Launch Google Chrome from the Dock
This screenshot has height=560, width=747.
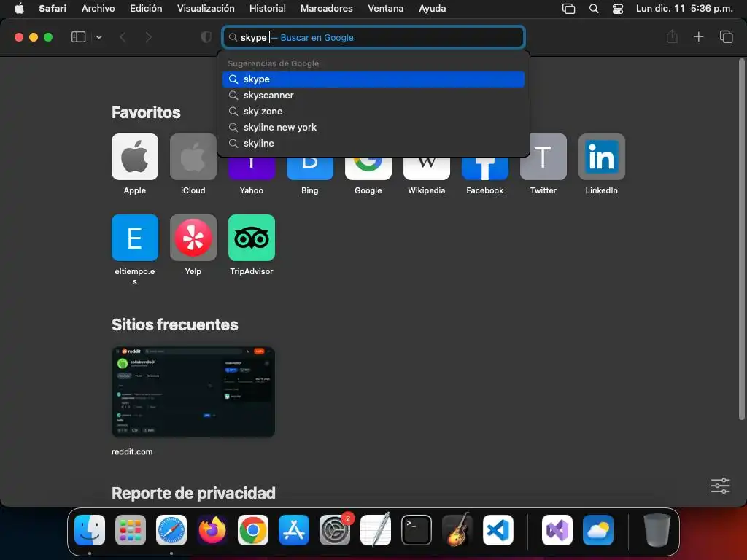tap(253, 530)
